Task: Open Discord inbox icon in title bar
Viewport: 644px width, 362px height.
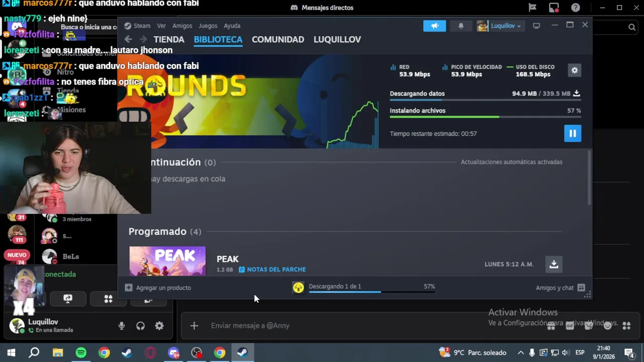Action: (554, 8)
